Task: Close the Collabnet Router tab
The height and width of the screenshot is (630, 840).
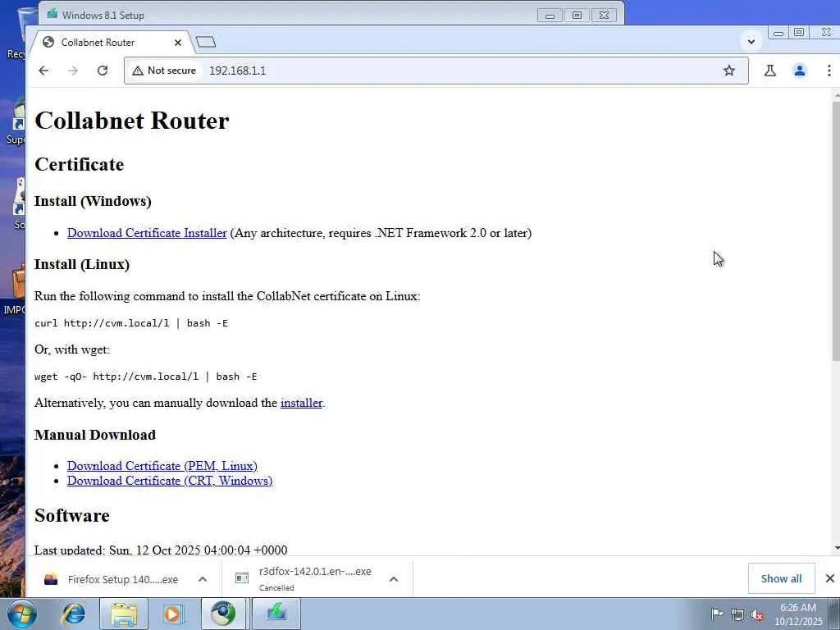Action: click(178, 43)
